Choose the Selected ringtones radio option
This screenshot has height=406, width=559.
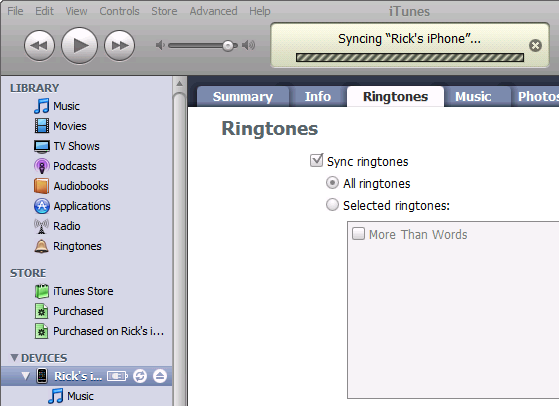point(332,205)
